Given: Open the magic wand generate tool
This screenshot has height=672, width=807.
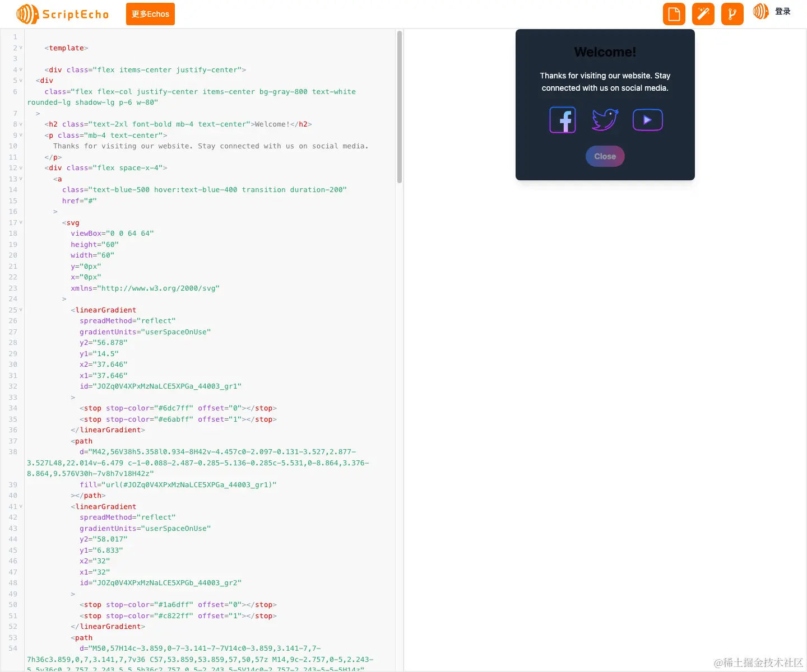Looking at the screenshot, I should (x=703, y=14).
